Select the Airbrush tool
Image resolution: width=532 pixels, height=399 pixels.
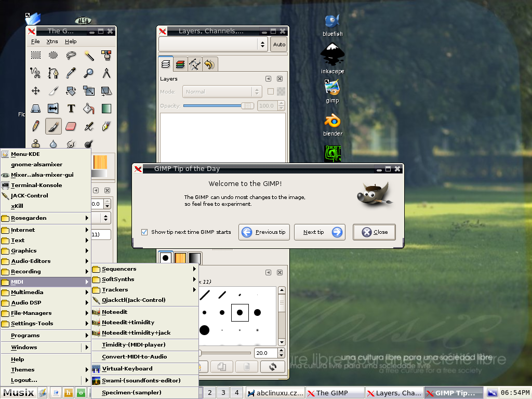(89, 126)
